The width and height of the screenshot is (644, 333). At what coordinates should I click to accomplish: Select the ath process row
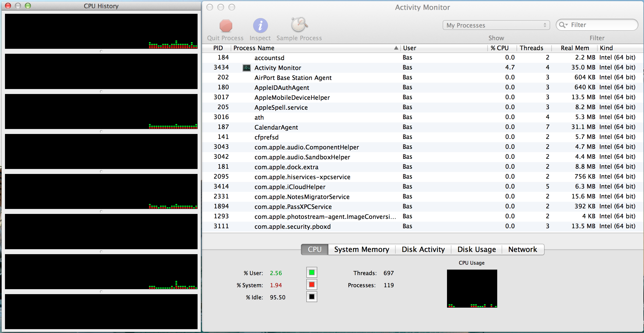point(423,117)
